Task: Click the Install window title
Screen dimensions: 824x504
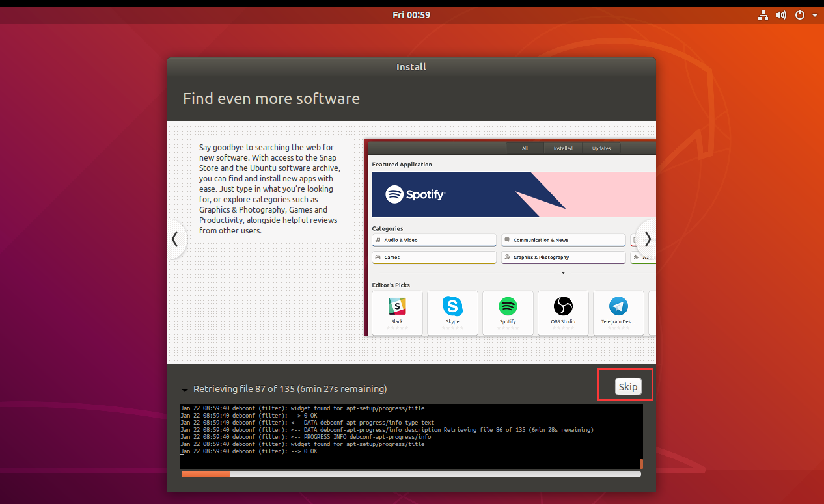Action: tap(411, 67)
